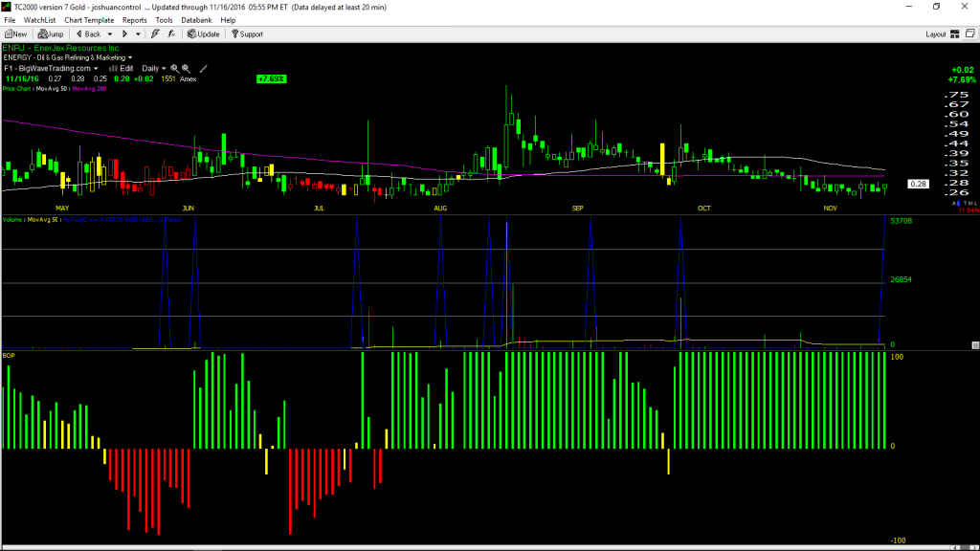Open the Tools menu
Screen dimensions: 980x551
pyautogui.click(x=164, y=20)
